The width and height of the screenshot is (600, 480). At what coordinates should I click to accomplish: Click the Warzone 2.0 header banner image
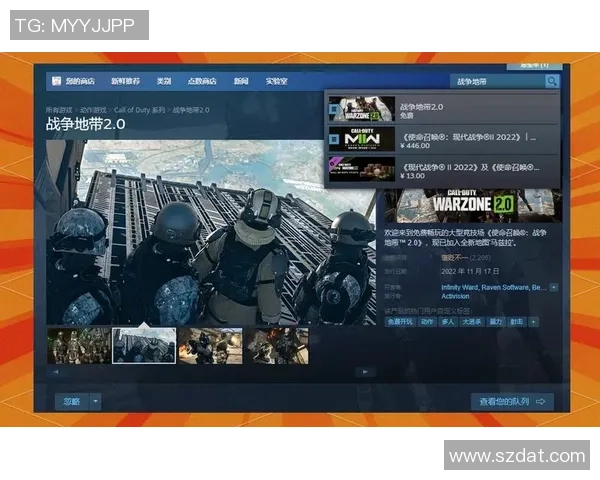pos(473,206)
